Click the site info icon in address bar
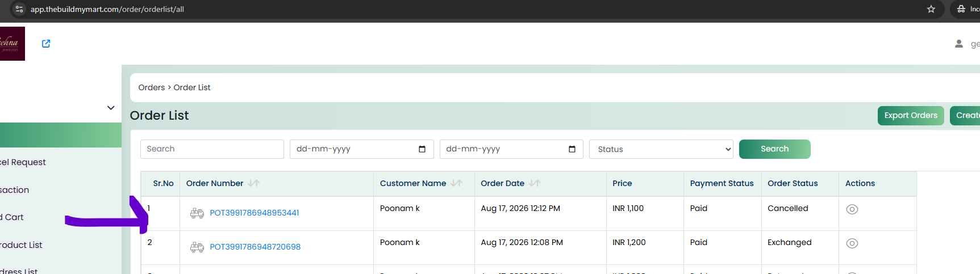Viewport: 980px width, 274px height. tap(19, 9)
